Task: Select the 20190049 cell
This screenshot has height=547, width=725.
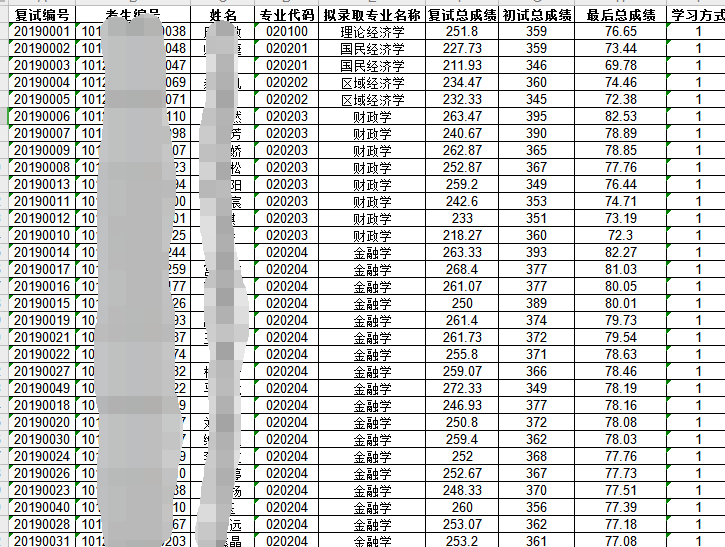Action: click(x=42, y=388)
